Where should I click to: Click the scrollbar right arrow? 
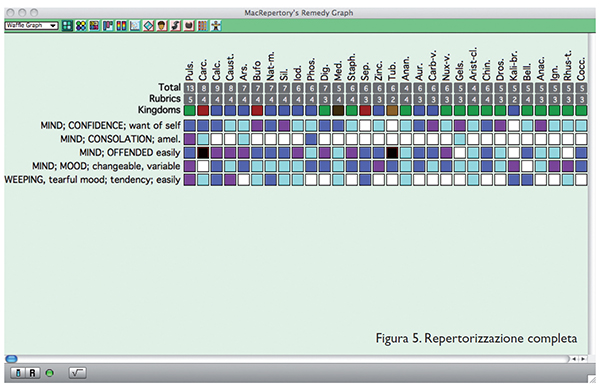pos(583,359)
